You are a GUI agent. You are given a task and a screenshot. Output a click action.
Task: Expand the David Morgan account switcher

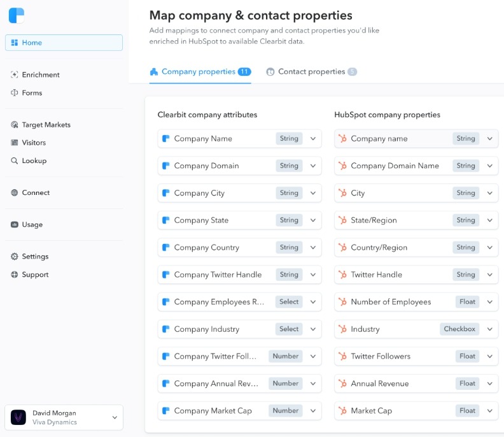(x=115, y=417)
